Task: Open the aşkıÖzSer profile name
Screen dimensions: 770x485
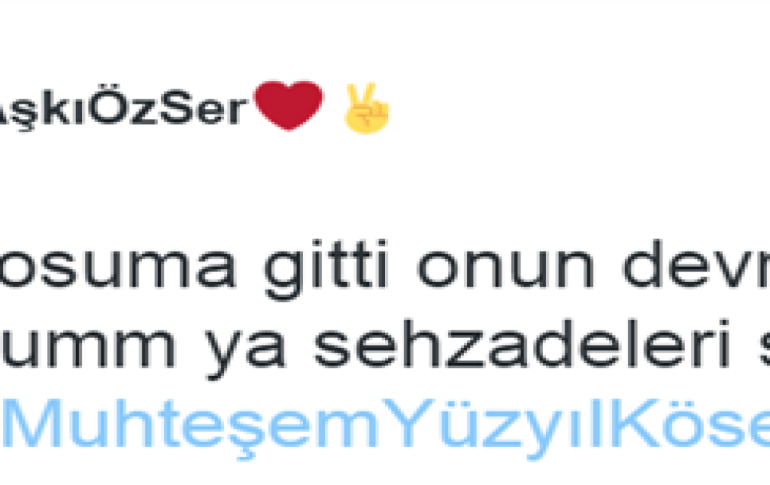Action: click(x=123, y=108)
